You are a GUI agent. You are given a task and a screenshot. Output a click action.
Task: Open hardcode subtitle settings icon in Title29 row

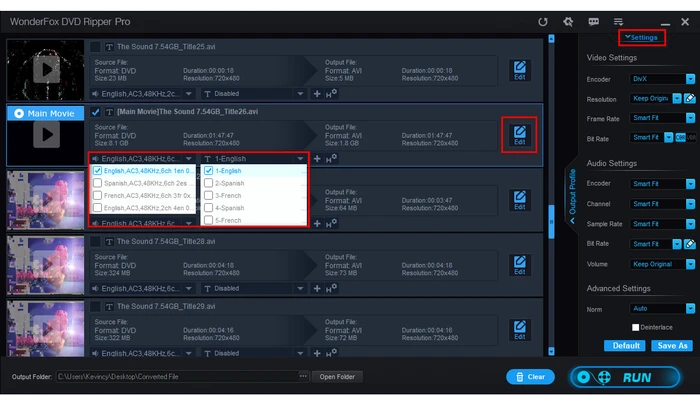tap(331, 353)
